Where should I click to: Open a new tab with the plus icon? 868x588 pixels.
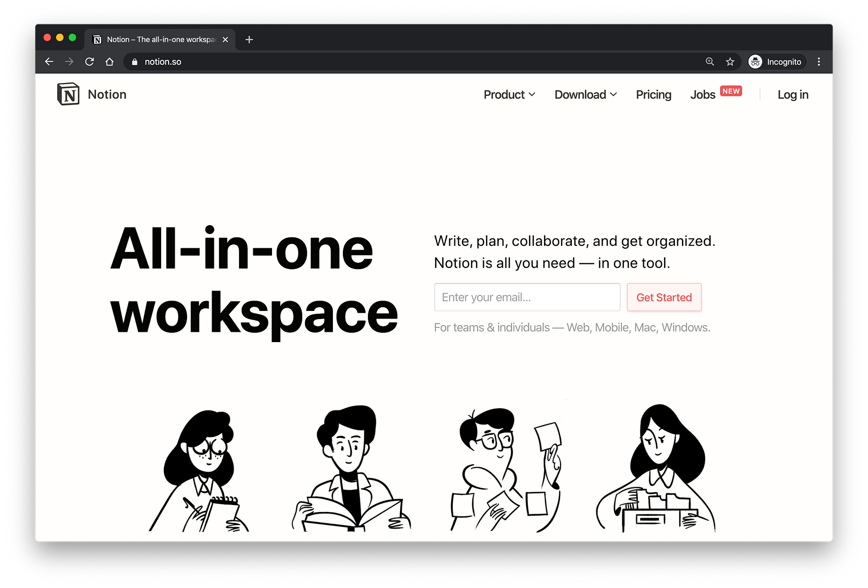249,40
